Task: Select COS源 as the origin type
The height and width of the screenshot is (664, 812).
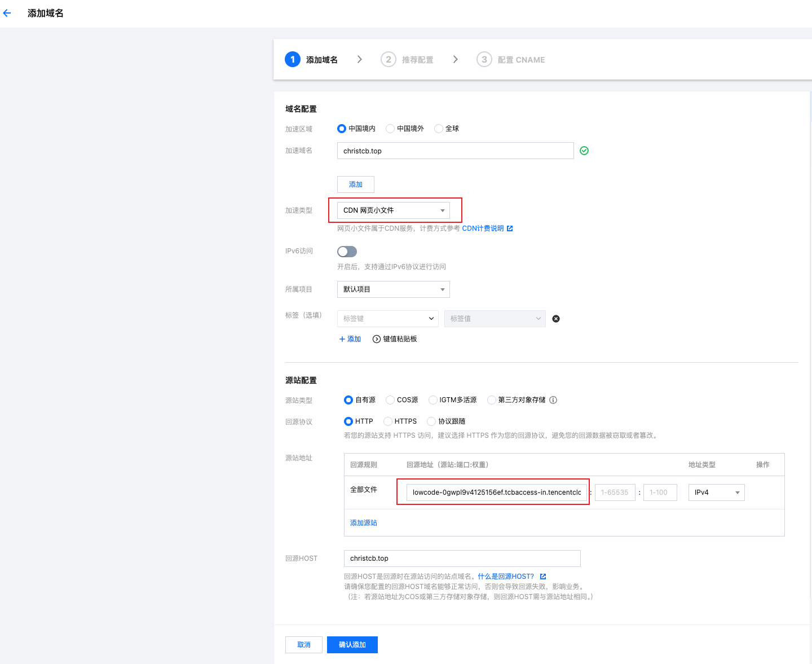Action: tap(390, 400)
